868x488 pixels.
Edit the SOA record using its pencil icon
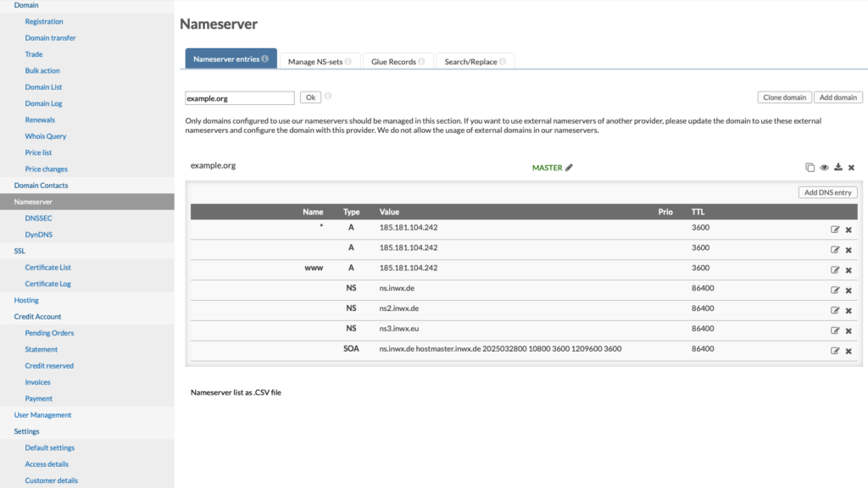(x=837, y=351)
